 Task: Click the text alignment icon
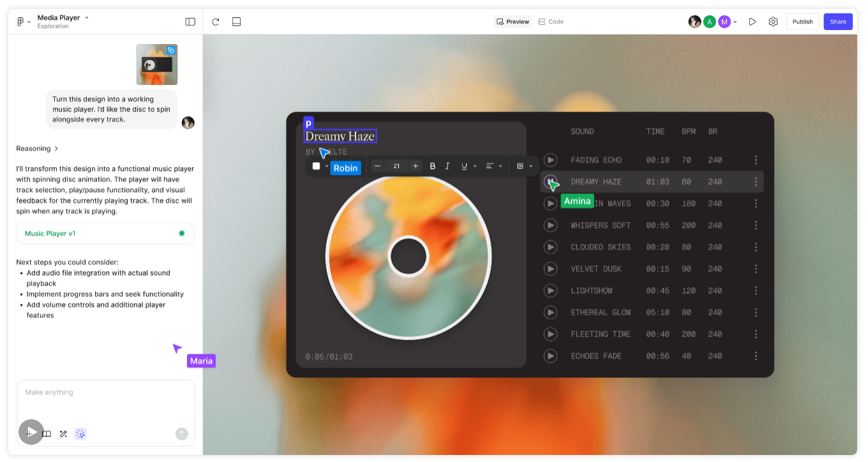(x=490, y=166)
